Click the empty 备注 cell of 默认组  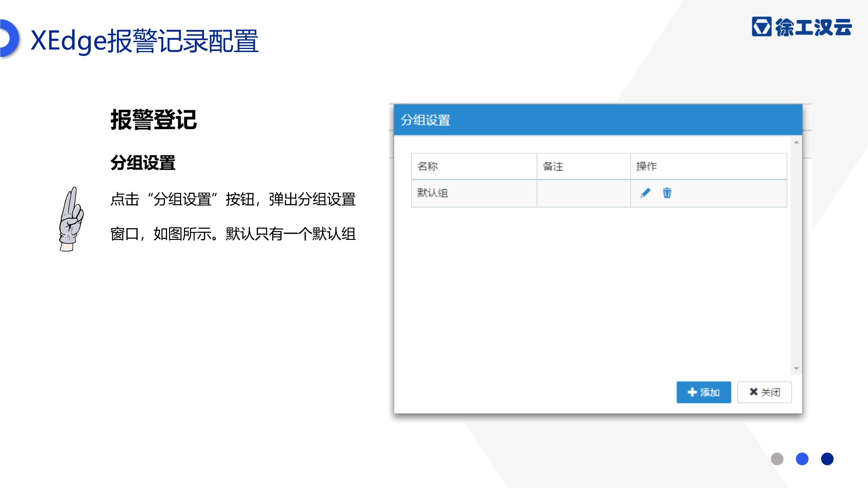pos(584,193)
